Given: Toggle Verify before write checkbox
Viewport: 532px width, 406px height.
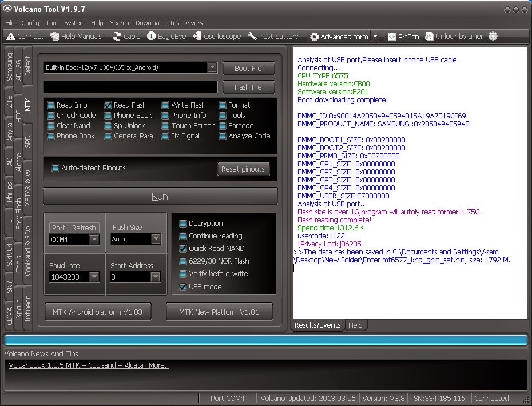Looking at the screenshot, I should click(183, 274).
